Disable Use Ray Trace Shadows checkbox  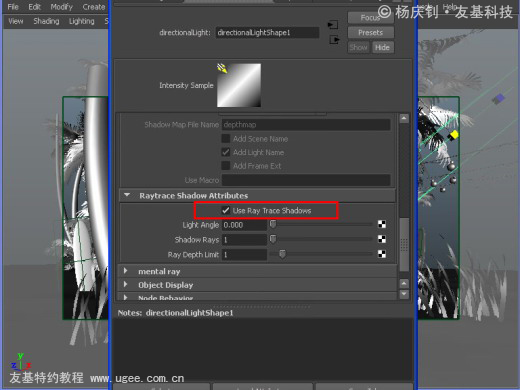pyautogui.click(x=226, y=210)
